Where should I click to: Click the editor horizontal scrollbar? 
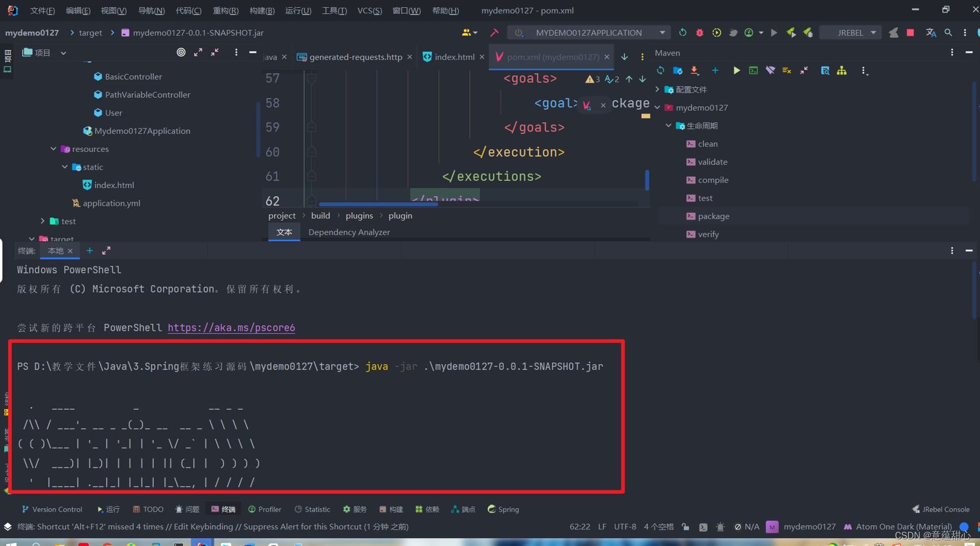pyautogui.click(x=378, y=204)
